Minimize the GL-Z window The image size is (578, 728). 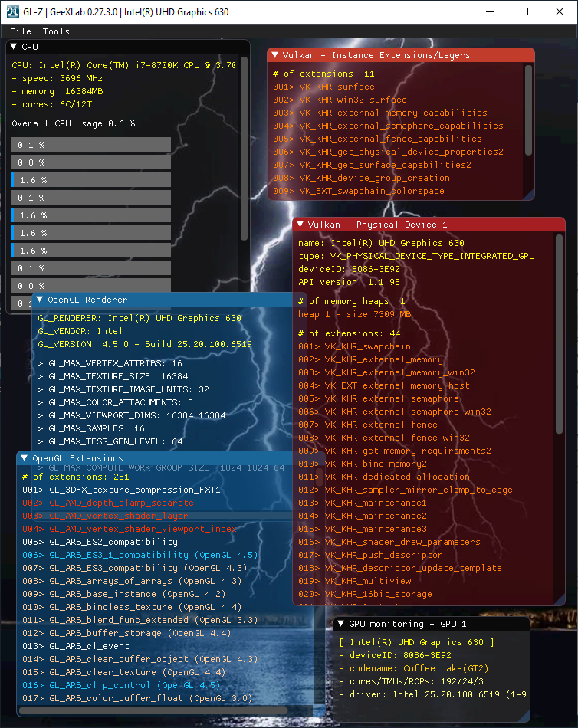coord(490,11)
